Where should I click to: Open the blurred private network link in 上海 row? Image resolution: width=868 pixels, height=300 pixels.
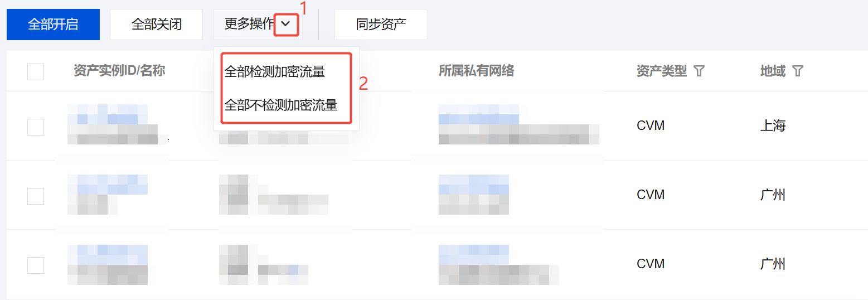pyautogui.click(x=479, y=114)
